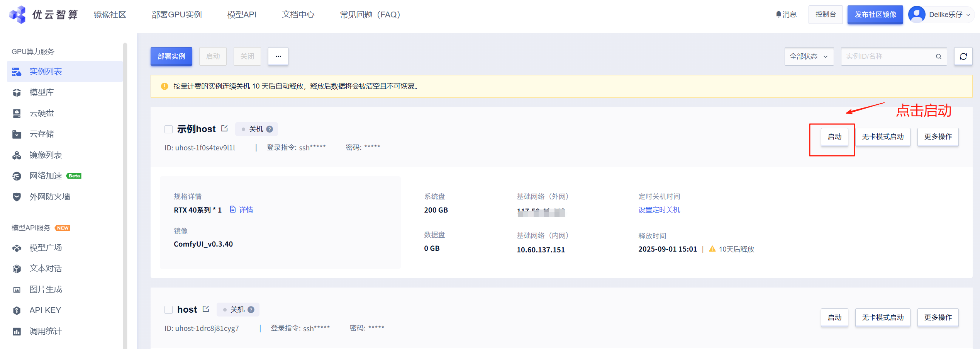Screen dimensions: 980x349
Task: Click internal IP 10.60.137.151
Action: point(541,250)
